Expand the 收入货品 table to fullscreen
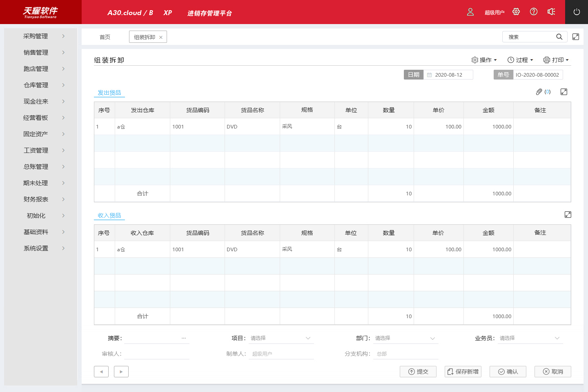 (568, 215)
